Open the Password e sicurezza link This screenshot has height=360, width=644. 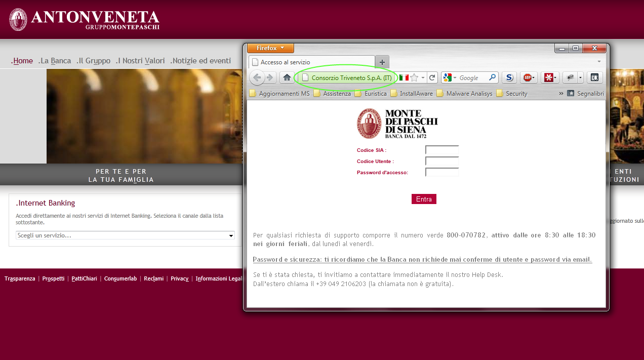[422, 259]
